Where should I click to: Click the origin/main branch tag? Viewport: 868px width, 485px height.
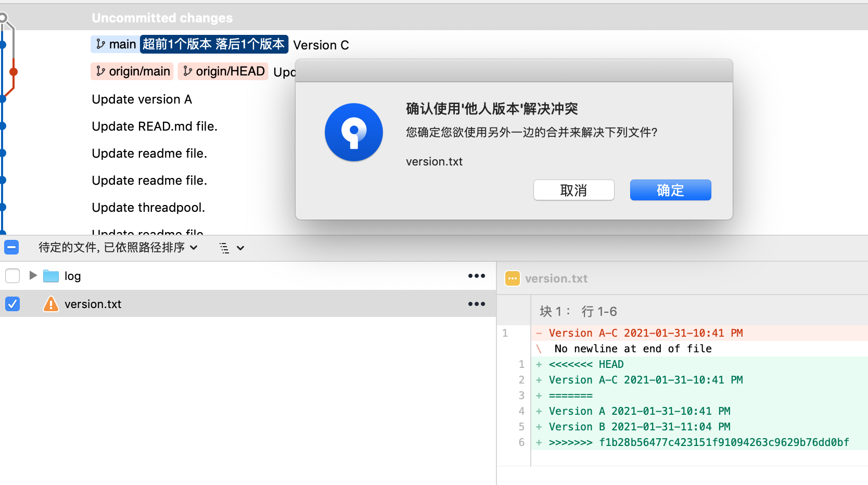[x=133, y=71]
